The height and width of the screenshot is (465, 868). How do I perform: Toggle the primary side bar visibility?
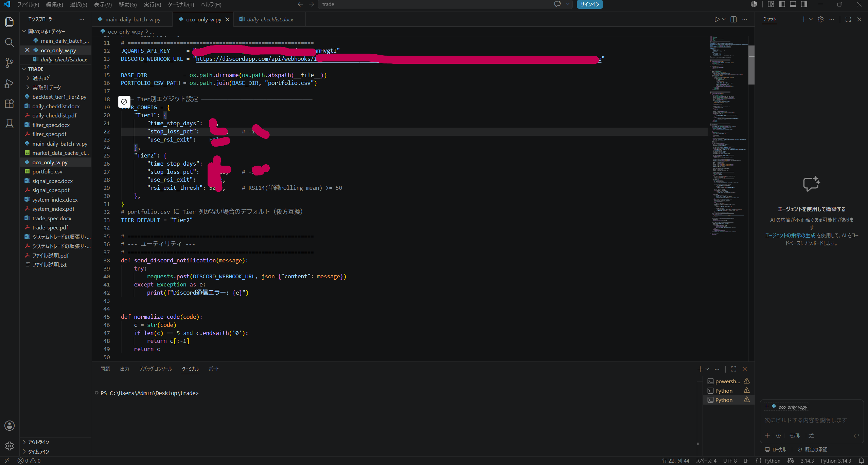click(x=782, y=4)
